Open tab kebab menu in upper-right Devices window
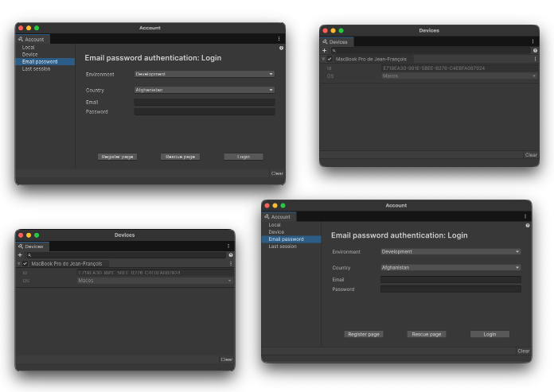Screen dimensions: 554x392 [x=533, y=41]
